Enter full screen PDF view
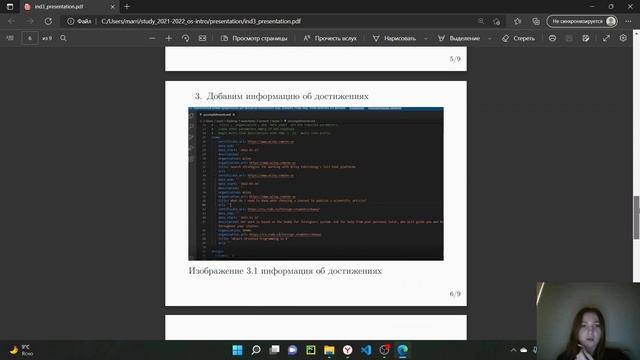This screenshot has height=360, width=640. pyautogui.click(x=606, y=38)
